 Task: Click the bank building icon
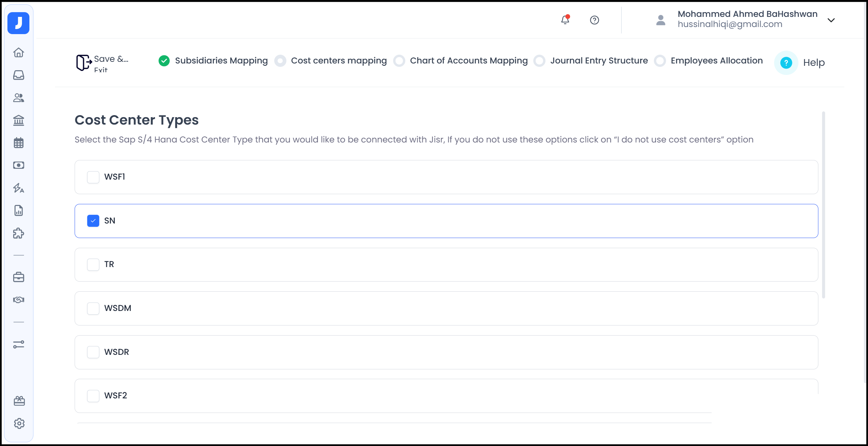[x=19, y=120]
